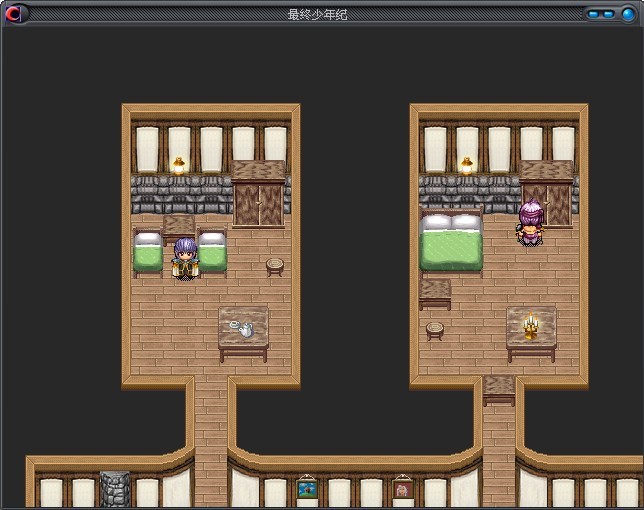Click the nightstand between the two single beds
The width and height of the screenshot is (644, 510).
(x=179, y=230)
